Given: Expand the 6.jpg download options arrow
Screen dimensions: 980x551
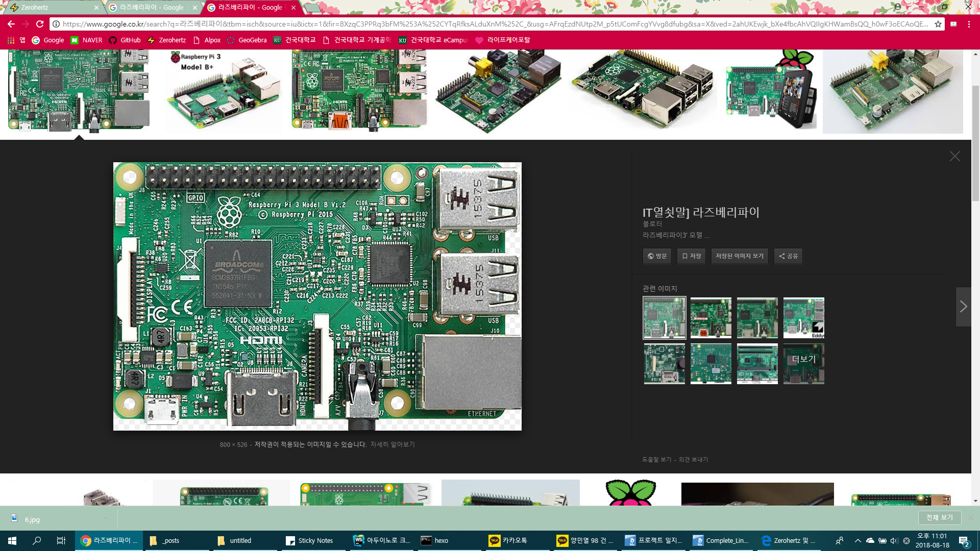Looking at the screenshot, I should point(106,519).
